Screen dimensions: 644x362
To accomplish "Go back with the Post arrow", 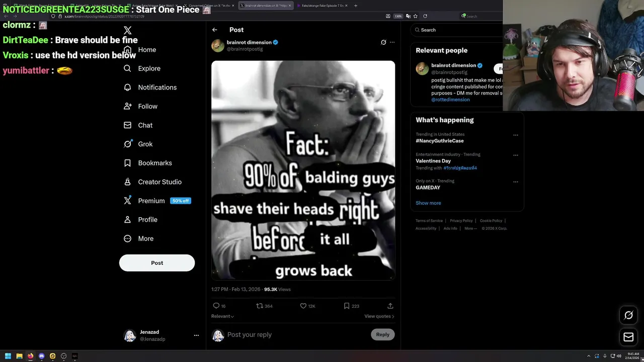I will [x=215, y=30].
